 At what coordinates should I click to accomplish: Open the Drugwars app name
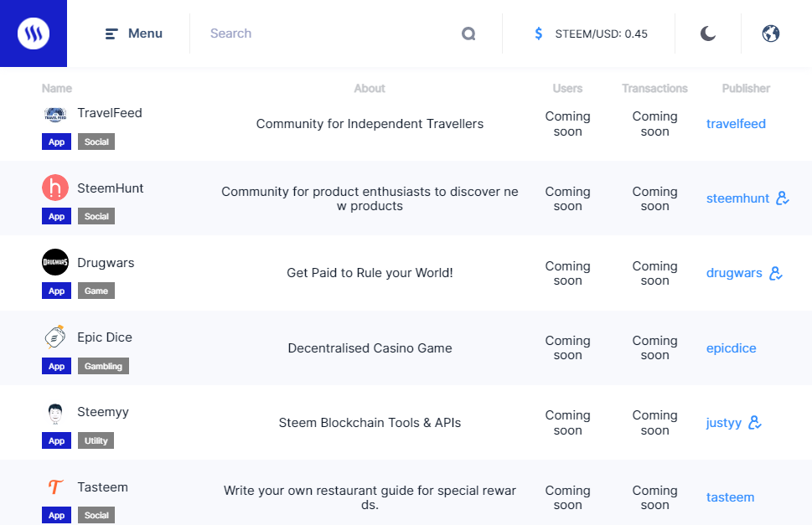coord(106,263)
